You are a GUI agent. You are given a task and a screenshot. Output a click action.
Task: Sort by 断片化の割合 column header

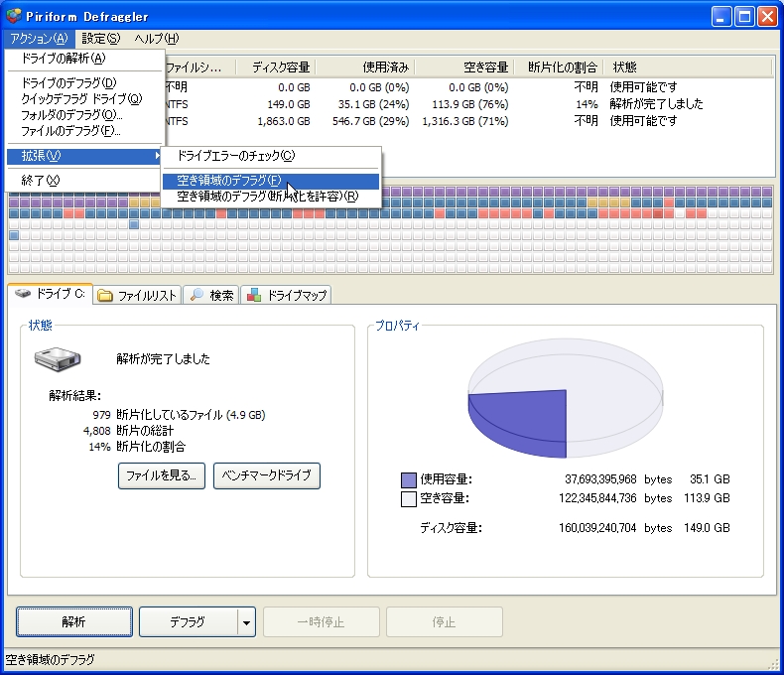pyautogui.click(x=559, y=67)
